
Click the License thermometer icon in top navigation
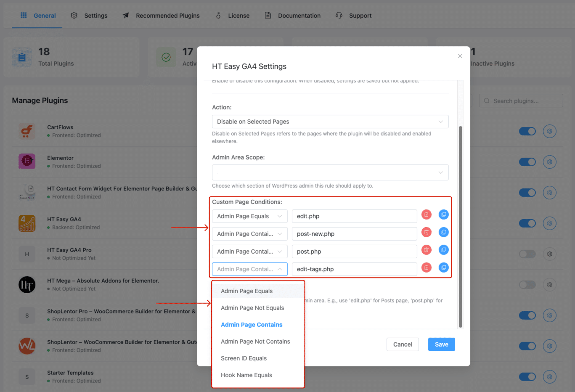tap(218, 15)
